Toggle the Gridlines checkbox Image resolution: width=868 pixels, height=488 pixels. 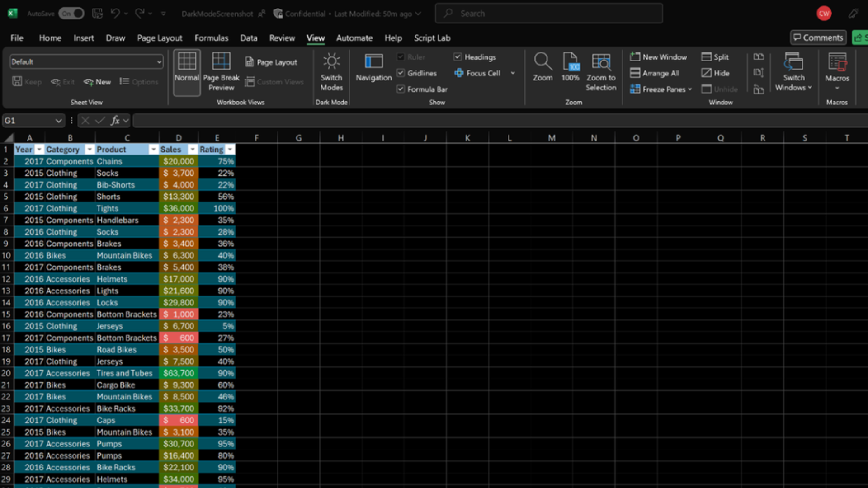point(401,73)
